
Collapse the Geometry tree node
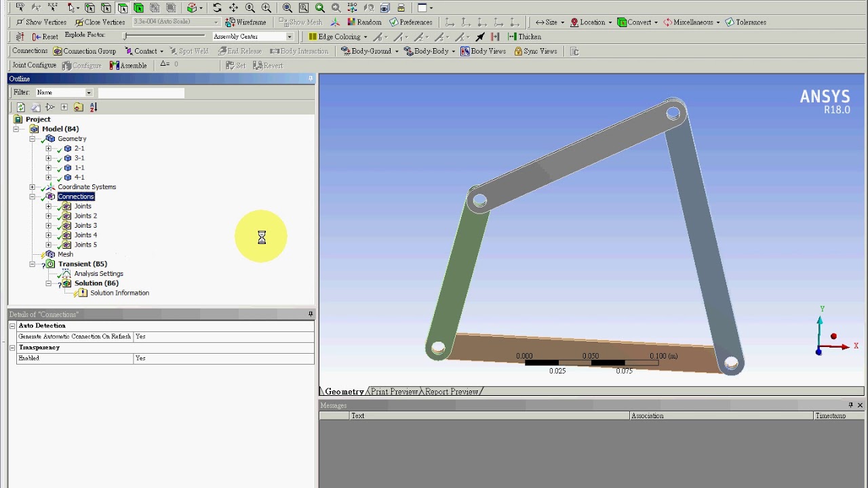point(32,139)
